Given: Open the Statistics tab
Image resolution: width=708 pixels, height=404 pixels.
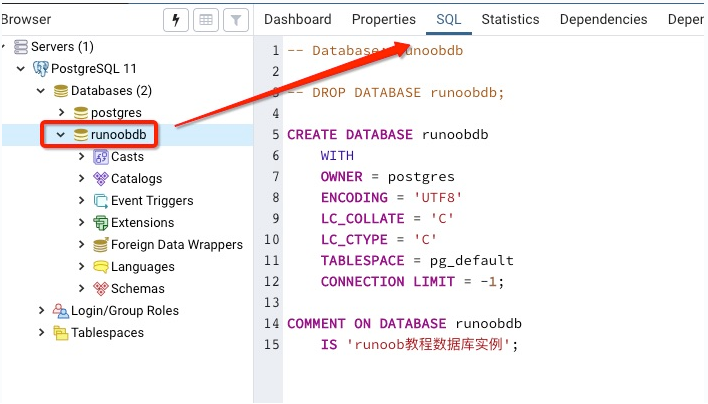Looking at the screenshot, I should (510, 19).
